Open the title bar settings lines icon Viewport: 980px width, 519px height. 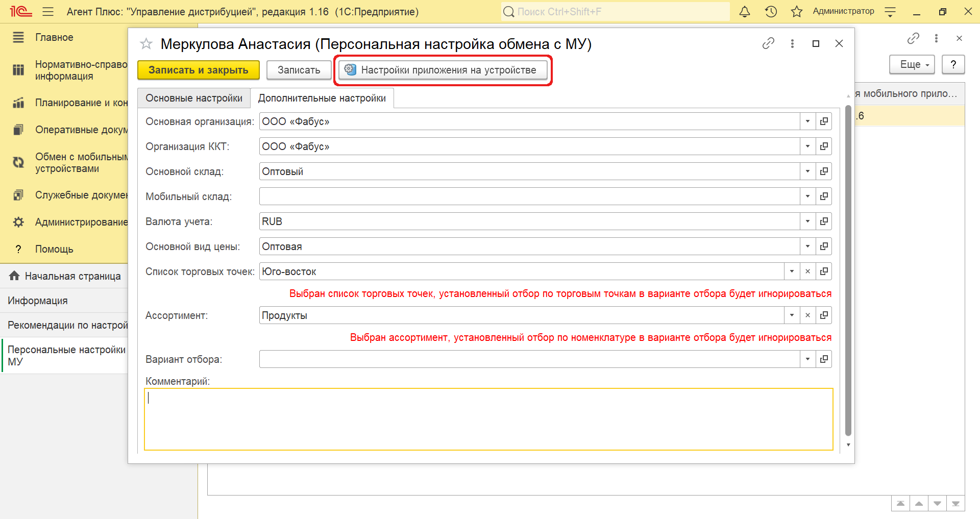click(890, 12)
